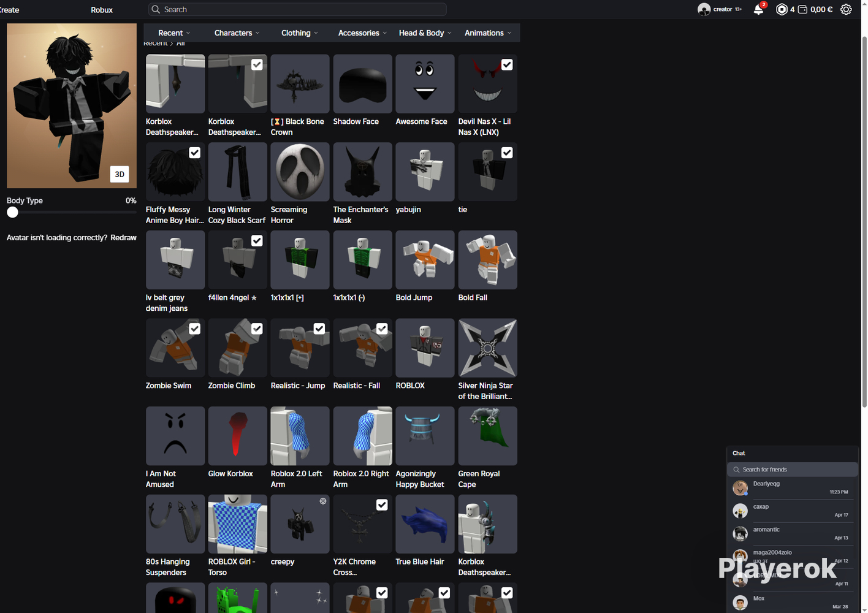
Task: Equip the True Blue Hair
Action: [425, 524]
